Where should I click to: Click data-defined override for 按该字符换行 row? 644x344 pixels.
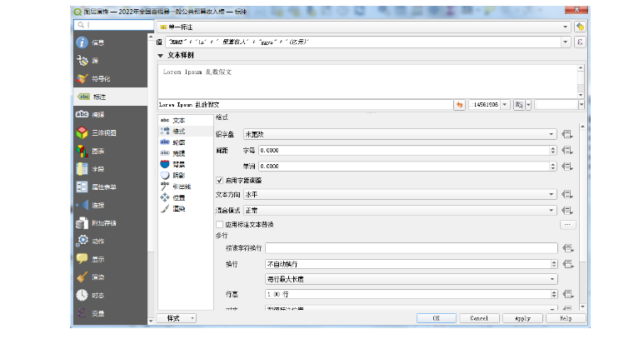coord(568,248)
